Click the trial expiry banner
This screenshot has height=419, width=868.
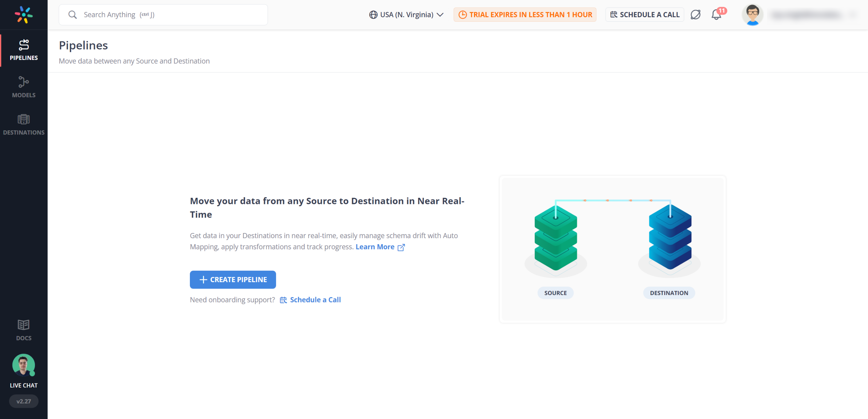tap(525, 15)
